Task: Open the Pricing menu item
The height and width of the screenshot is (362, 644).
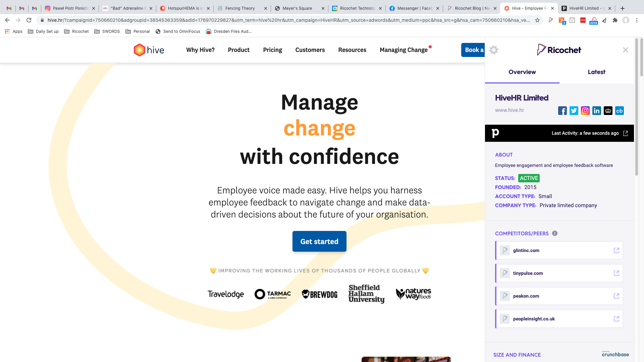Action: [272, 50]
